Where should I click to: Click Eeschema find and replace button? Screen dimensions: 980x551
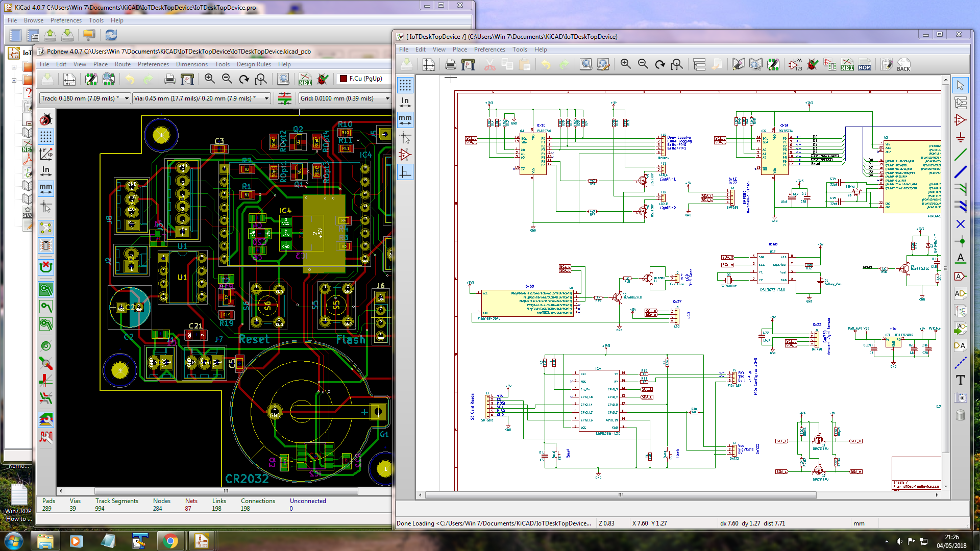(x=603, y=64)
